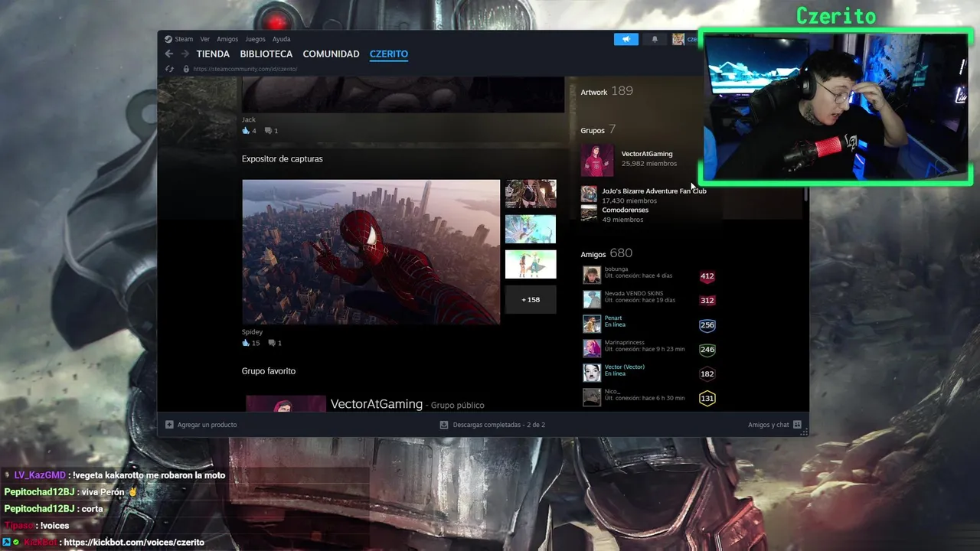Click the Steam logo menu
Viewport: 980px width, 551px height.
(179, 39)
